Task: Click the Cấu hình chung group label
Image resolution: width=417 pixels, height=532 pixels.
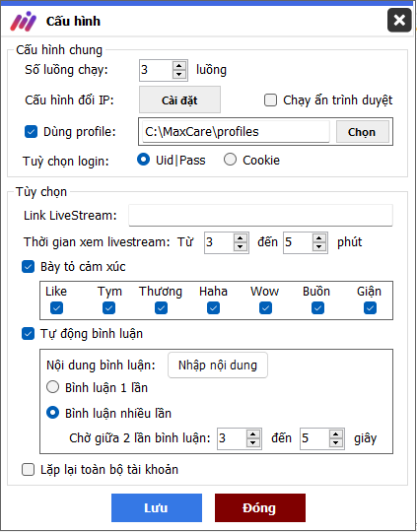Action: click(59, 50)
